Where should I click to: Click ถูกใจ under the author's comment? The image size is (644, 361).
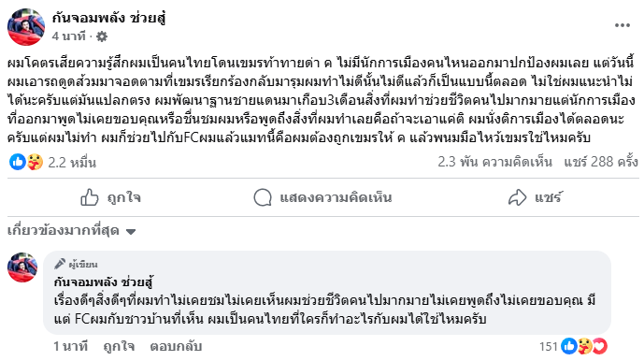(x=119, y=347)
